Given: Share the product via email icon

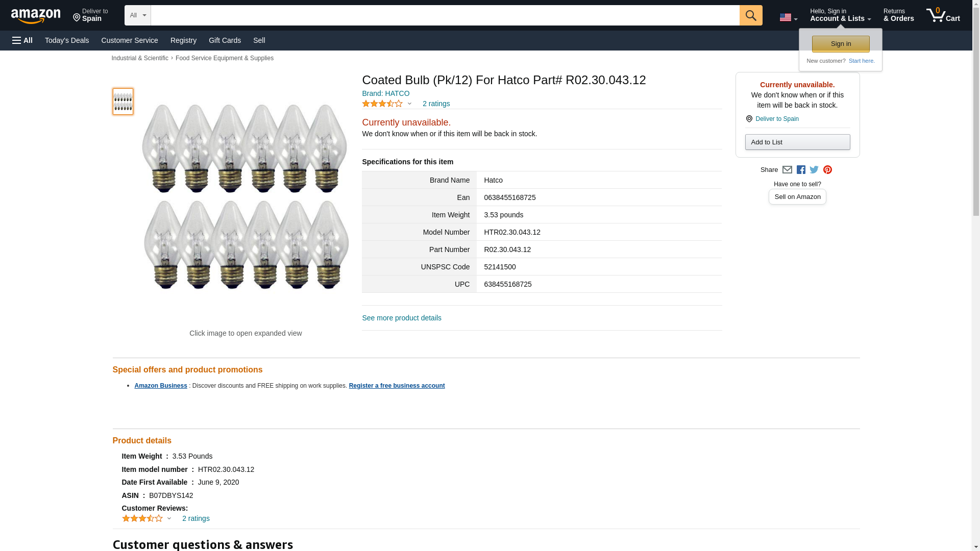Looking at the screenshot, I should pyautogui.click(x=787, y=170).
